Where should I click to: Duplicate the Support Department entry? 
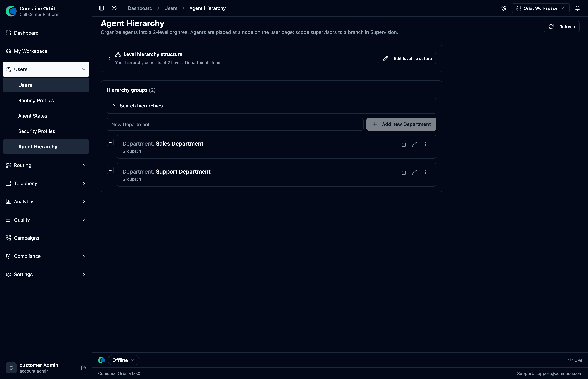click(x=403, y=172)
